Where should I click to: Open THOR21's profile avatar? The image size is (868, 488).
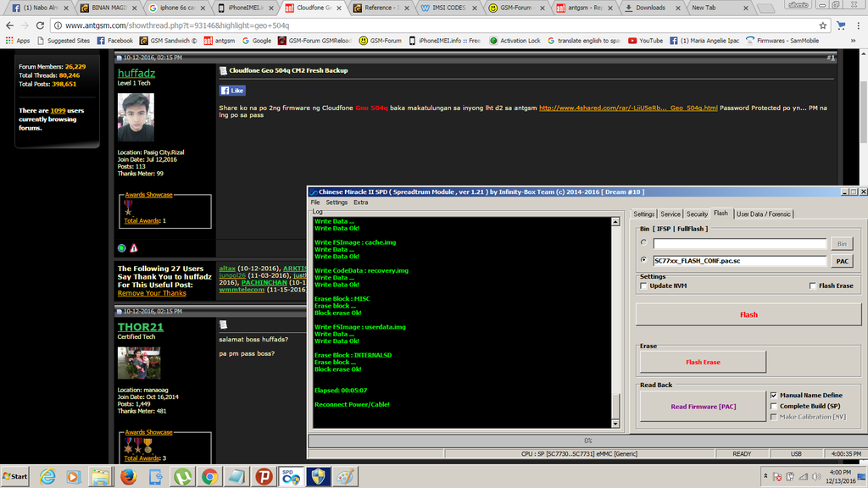coord(139,363)
